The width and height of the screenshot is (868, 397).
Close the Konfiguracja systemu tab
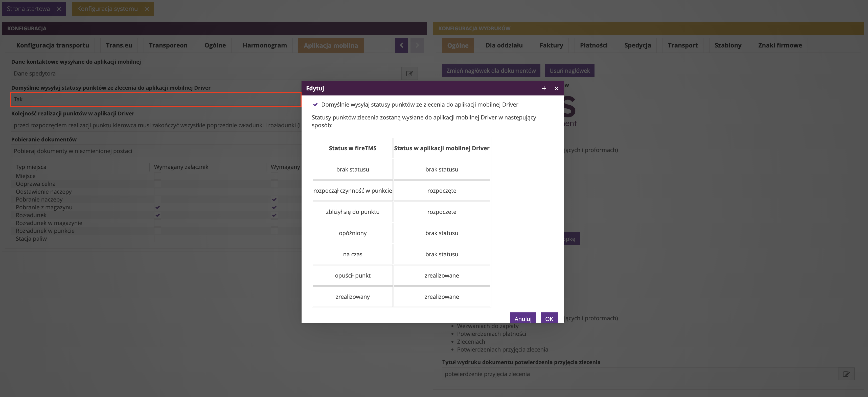pyautogui.click(x=147, y=9)
